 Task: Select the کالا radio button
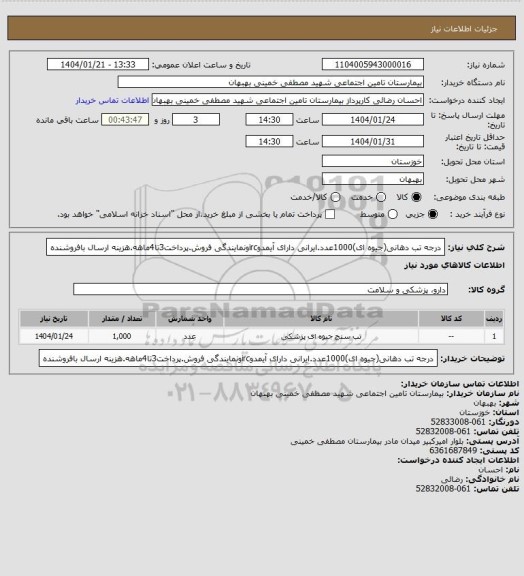coord(416,197)
